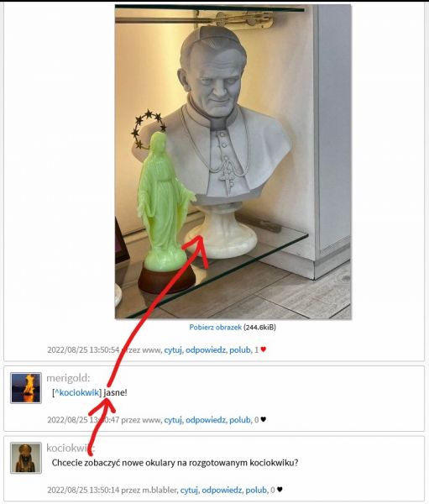Open the ^kociokwik mention link
This screenshot has height=504, width=429.
point(76,392)
